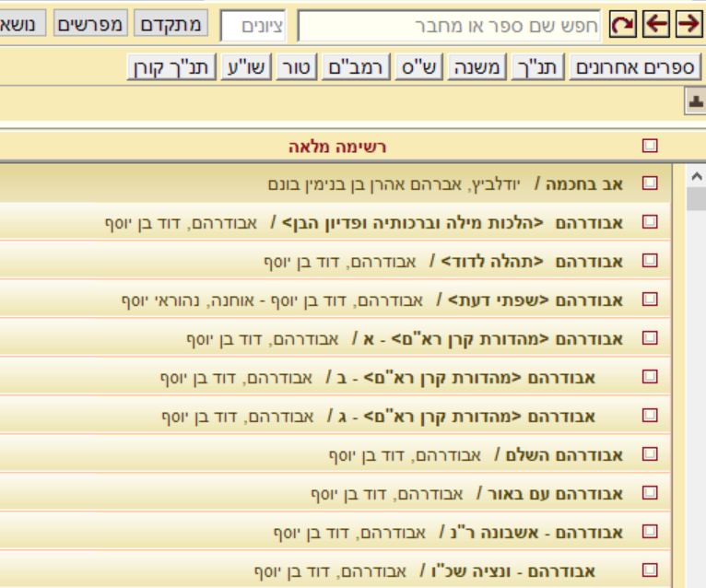Select the title אבודרהם השלם

point(564,455)
